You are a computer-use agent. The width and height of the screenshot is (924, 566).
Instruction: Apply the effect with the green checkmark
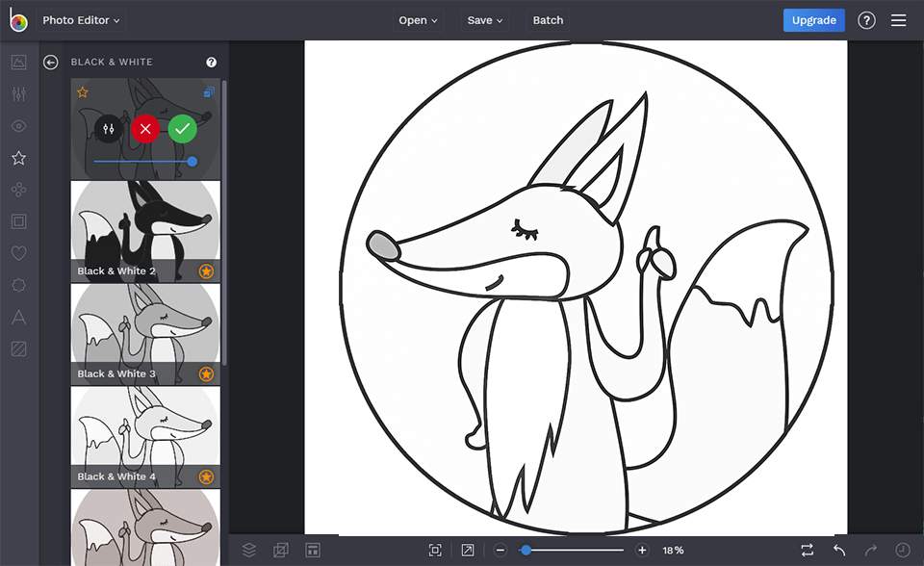[x=182, y=129]
